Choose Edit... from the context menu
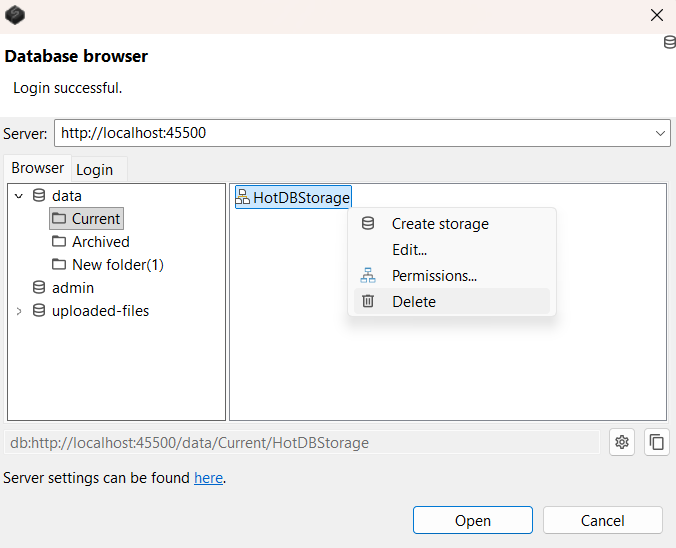676x548 pixels. [x=409, y=250]
